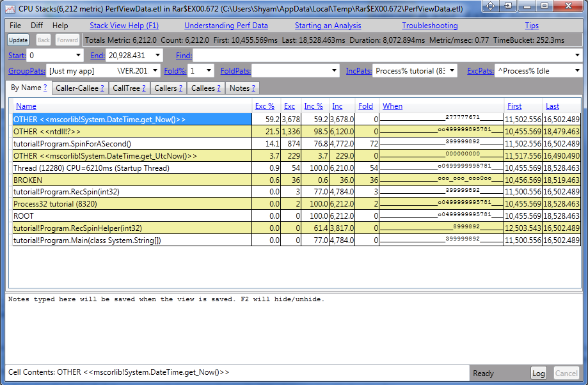The height and width of the screenshot is (385, 588).
Task: Open Starting an Analysis link
Action: point(328,26)
